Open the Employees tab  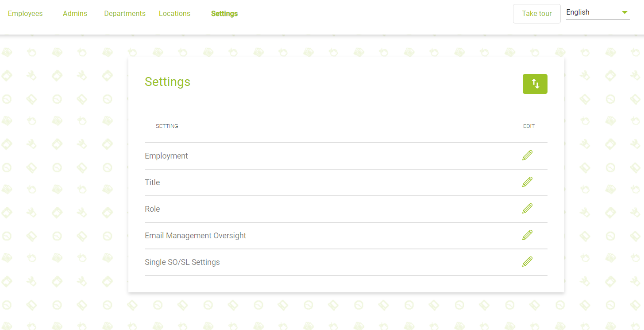[25, 14]
